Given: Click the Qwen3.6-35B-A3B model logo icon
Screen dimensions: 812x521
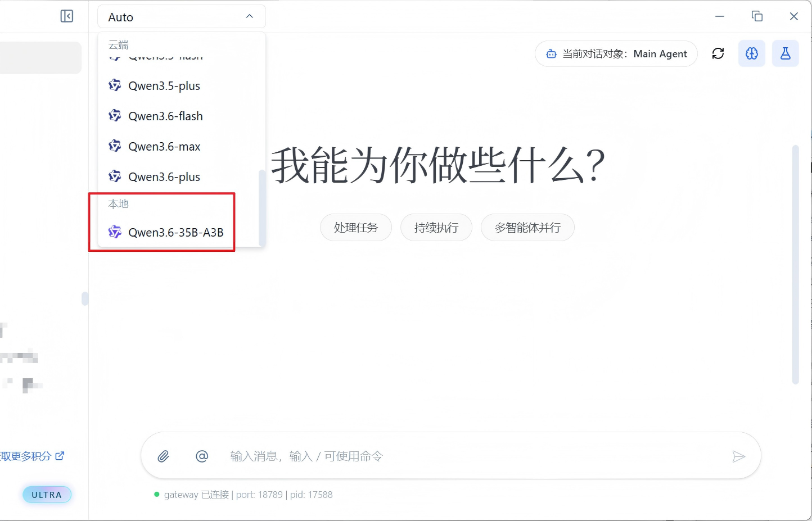Looking at the screenshot, I should point(115,232).
